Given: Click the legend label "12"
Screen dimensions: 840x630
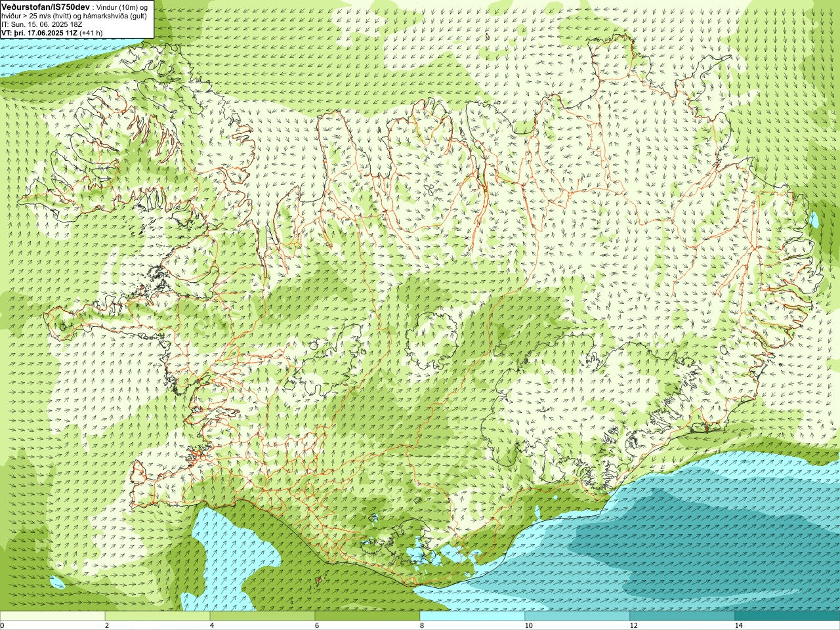Looking at the screenshot, I should (633, 625).
